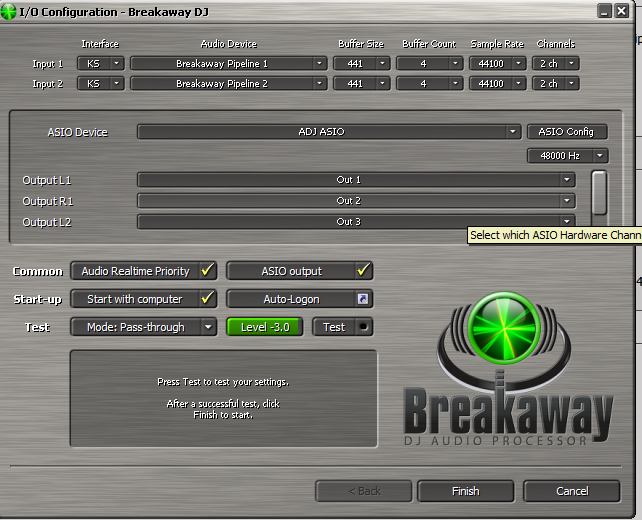
Task: Open Input 1 Interface dropdown
Action: coord(101,63)
